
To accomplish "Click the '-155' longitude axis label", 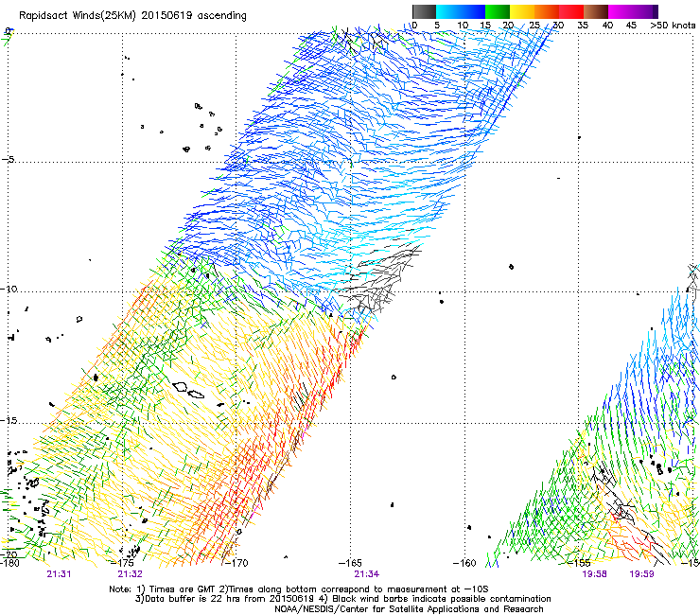I will 579,563.
